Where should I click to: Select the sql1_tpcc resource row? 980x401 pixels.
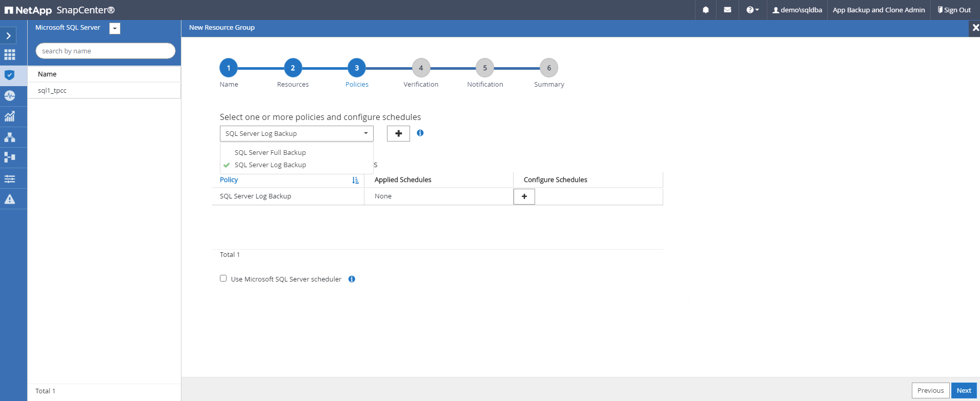(x=104, y=90)
